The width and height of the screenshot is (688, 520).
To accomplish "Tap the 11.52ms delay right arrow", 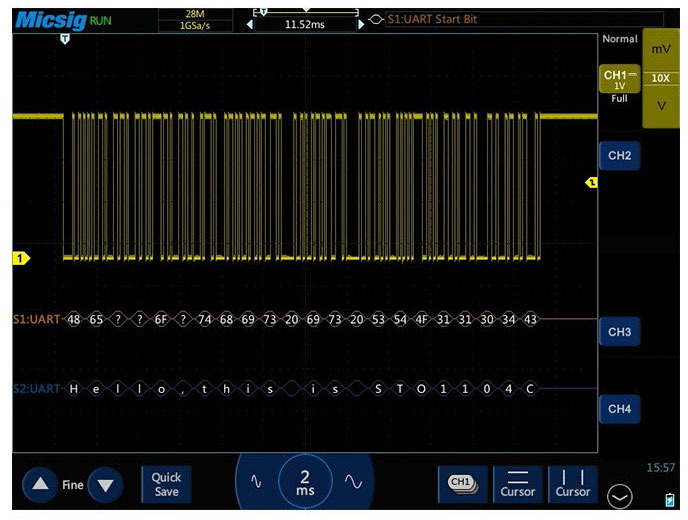I will point(361,24).
